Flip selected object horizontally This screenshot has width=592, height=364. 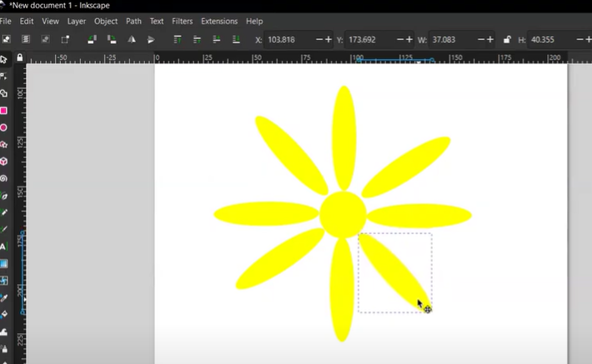132,39
